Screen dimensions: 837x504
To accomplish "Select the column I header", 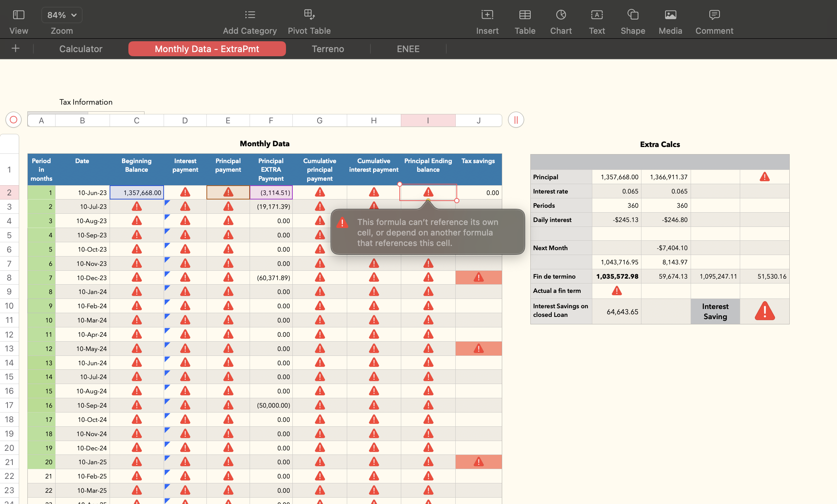I will point(428,120).
